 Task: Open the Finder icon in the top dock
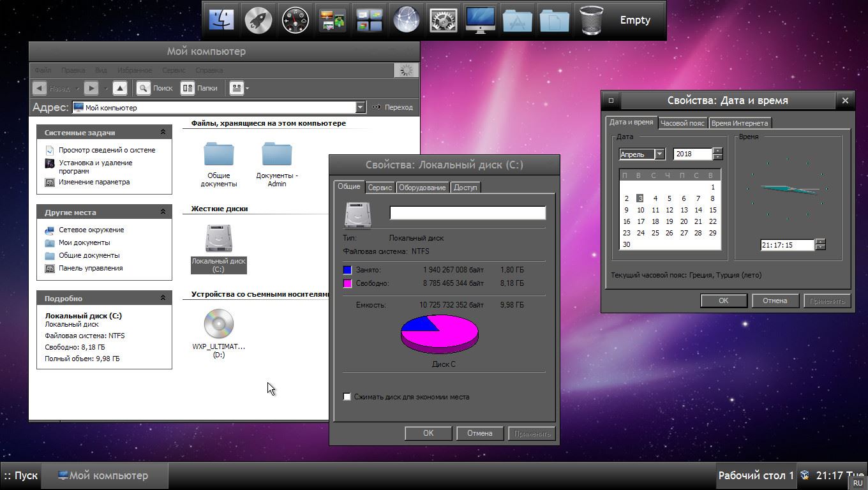point(221,20)
